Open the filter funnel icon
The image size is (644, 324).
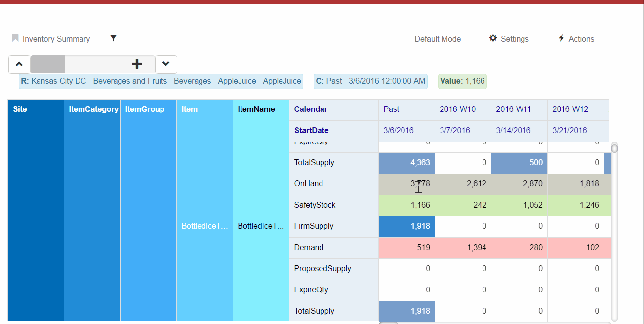(x=113, y=38)
